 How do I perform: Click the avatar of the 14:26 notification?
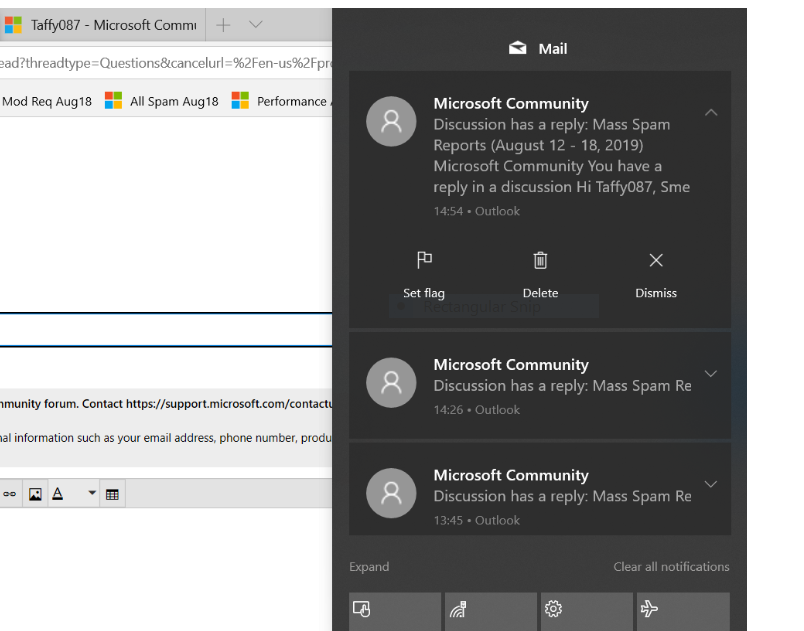pyautogui.click(x=391, y=382)
